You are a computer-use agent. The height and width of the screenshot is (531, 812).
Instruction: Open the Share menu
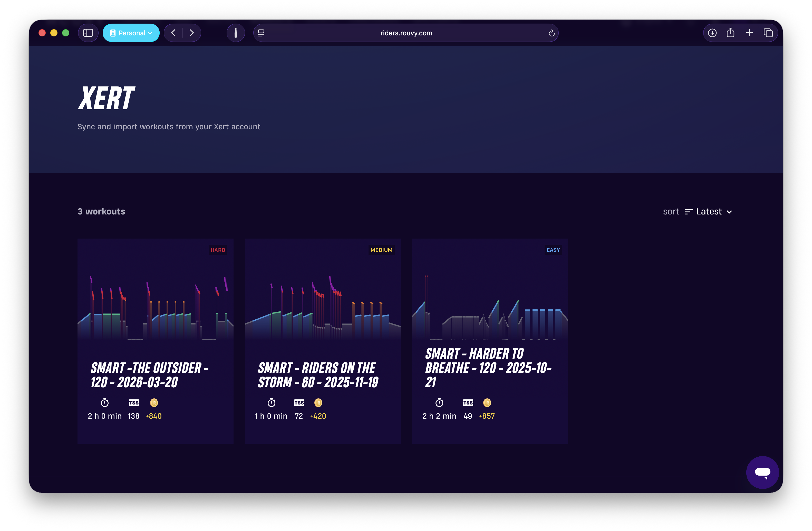click(x=730, y=33)
